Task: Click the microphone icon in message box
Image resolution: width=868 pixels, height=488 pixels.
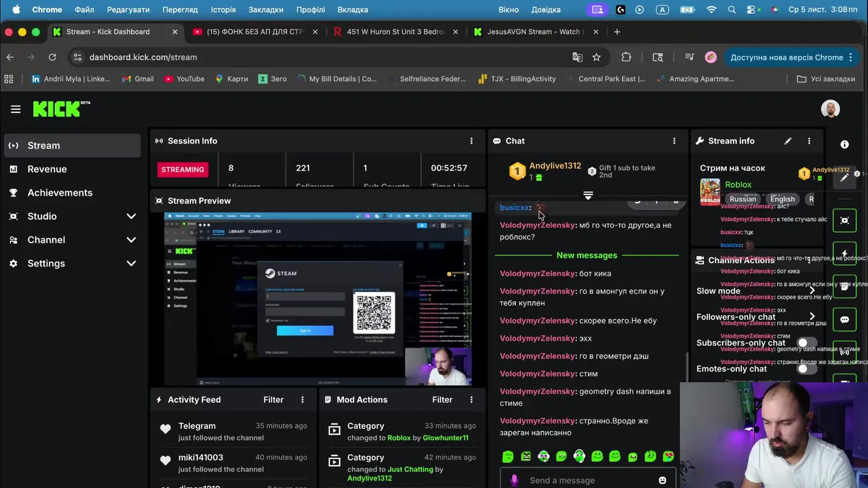Action: [514, 480]
